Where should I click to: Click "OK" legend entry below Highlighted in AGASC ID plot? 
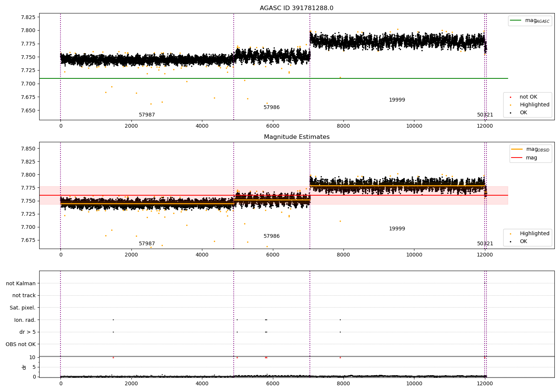click(519, 113)
